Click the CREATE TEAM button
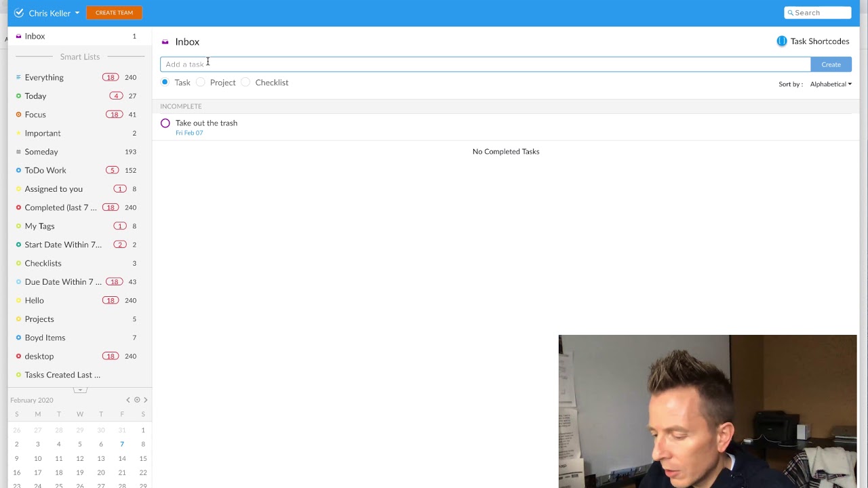 tap(114, 13)
